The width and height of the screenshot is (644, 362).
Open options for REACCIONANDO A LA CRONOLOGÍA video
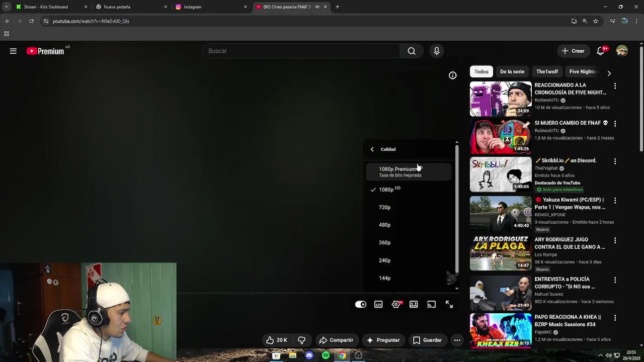615,86
